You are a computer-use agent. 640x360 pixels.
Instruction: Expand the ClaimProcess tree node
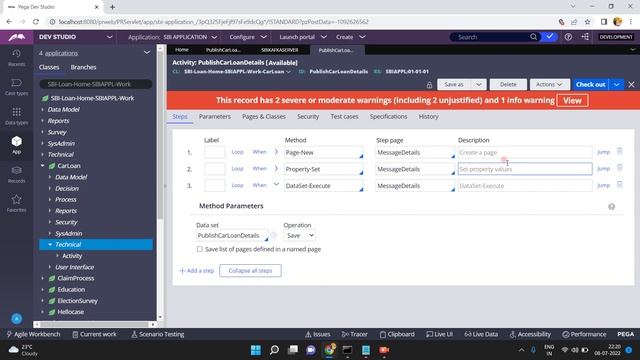click(42, 278)
